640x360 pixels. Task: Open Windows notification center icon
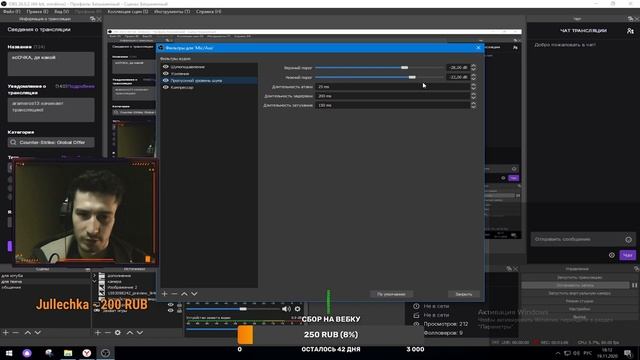click(x=628, y=353)
